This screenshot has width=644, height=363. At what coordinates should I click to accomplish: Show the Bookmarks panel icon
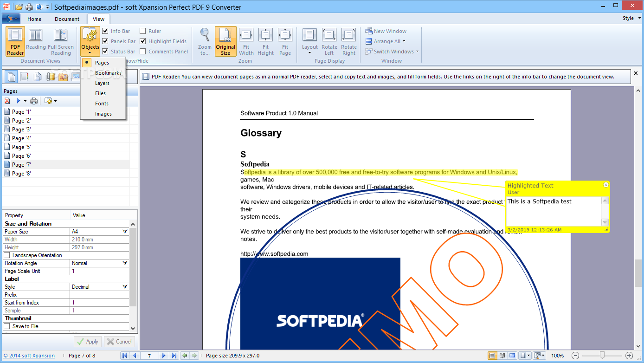coord(25,77)
